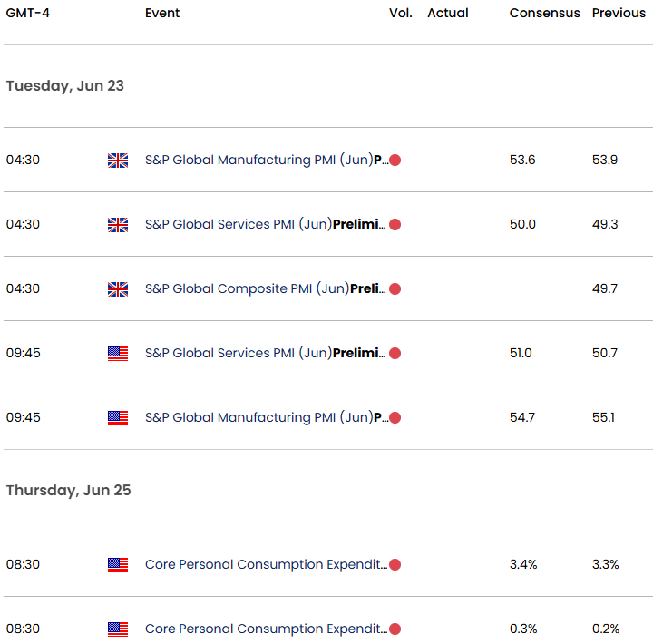The image size is (653, 644).
Task: Click the Thursday, Jun 25 date heading
Action: 68,491
